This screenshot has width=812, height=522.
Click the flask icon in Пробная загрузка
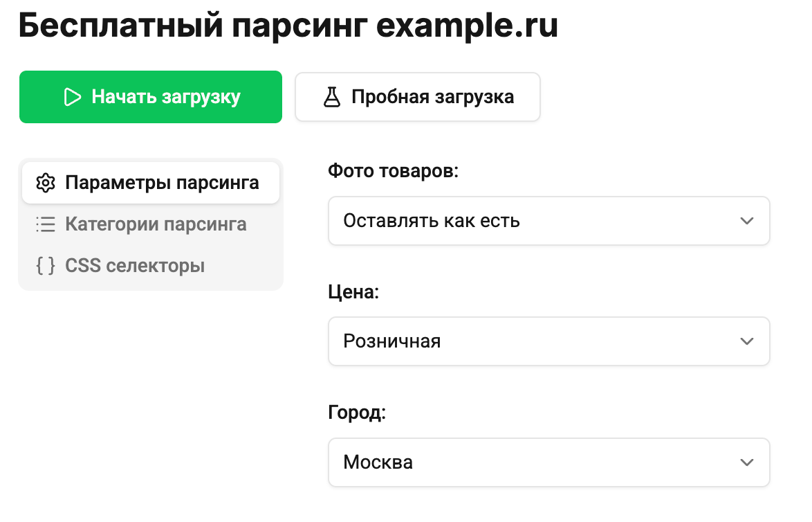[332, 97]
